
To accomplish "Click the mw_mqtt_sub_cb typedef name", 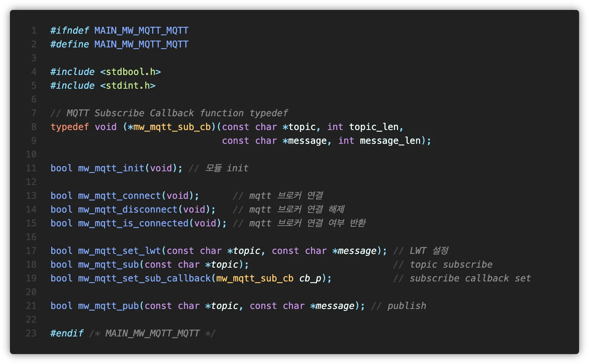I will coord(171,127).
